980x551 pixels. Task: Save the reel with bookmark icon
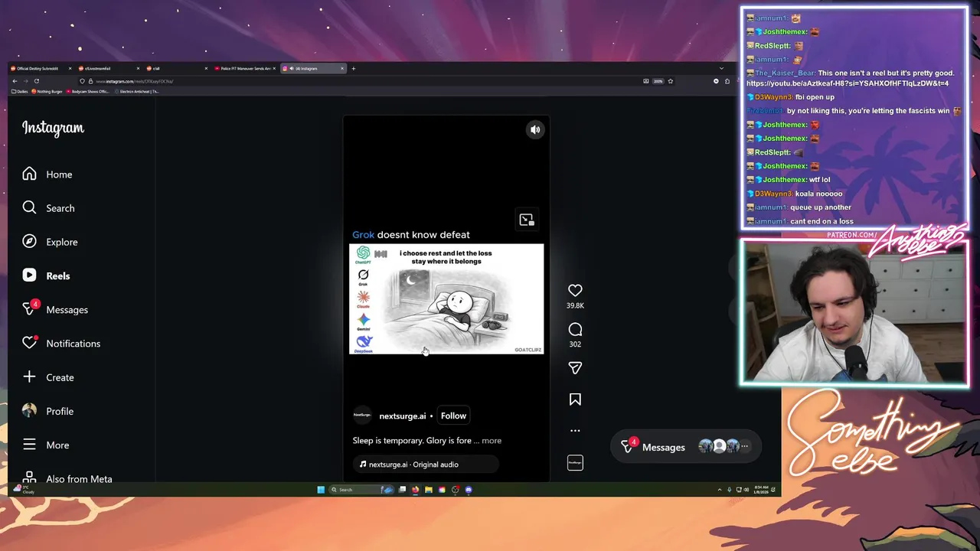click(x=575, y=399)
